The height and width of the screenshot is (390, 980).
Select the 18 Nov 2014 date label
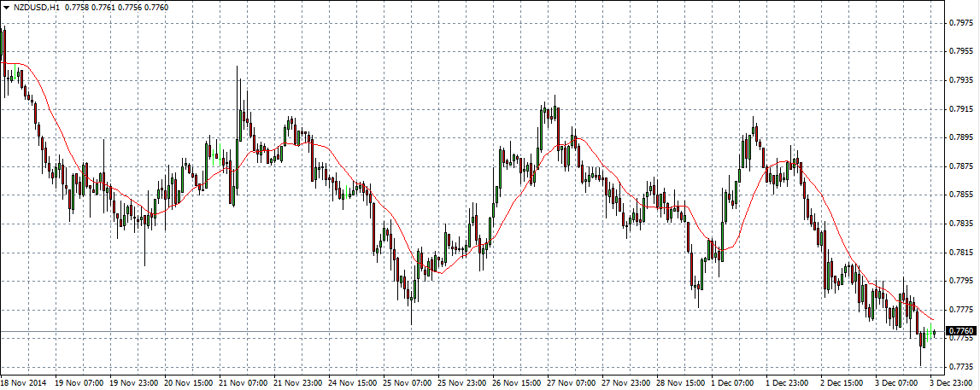coord(23,383)
